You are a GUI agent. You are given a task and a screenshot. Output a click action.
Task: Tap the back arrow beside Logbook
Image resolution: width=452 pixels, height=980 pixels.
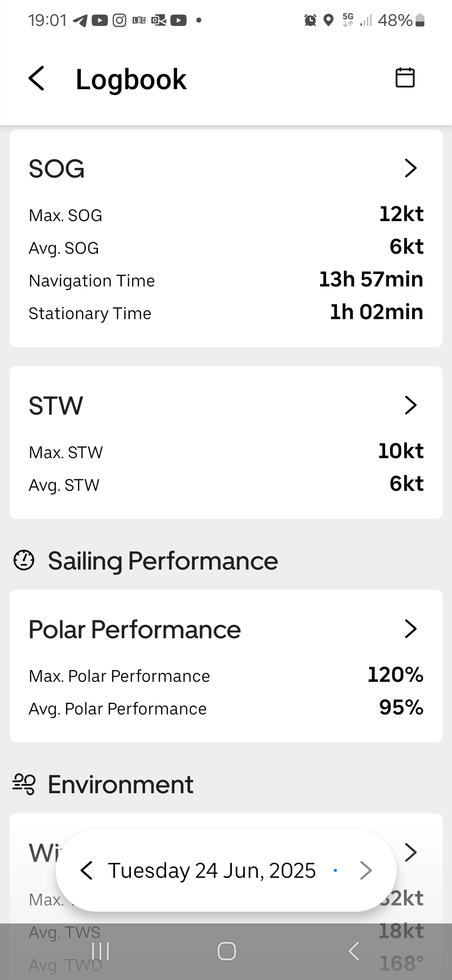[x=36, y=78]
